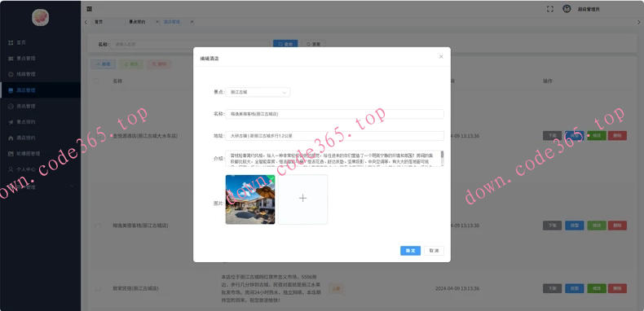Tick checkbox for 榕逸美宿客栈 table row

[x=97, y=226]
